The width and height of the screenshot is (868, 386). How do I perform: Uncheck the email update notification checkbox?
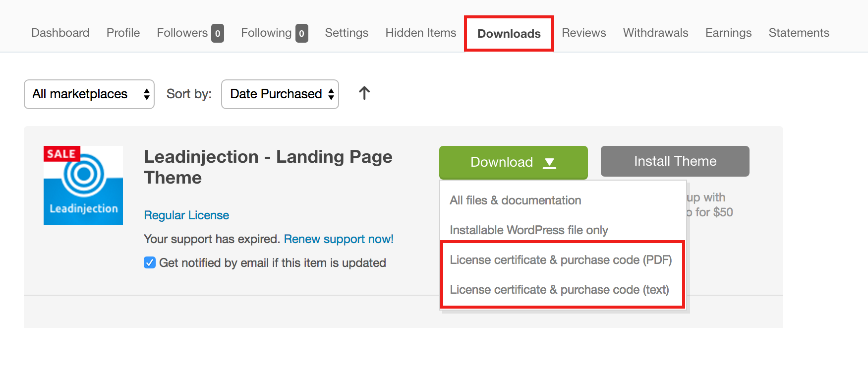pos(150,262)
